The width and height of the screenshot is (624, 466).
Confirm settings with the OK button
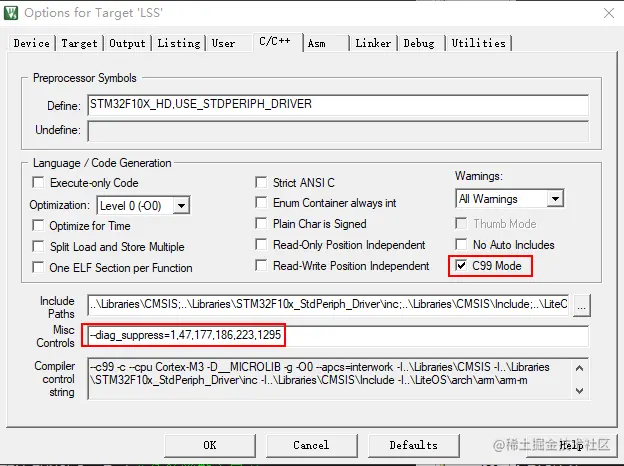[210, 445]
